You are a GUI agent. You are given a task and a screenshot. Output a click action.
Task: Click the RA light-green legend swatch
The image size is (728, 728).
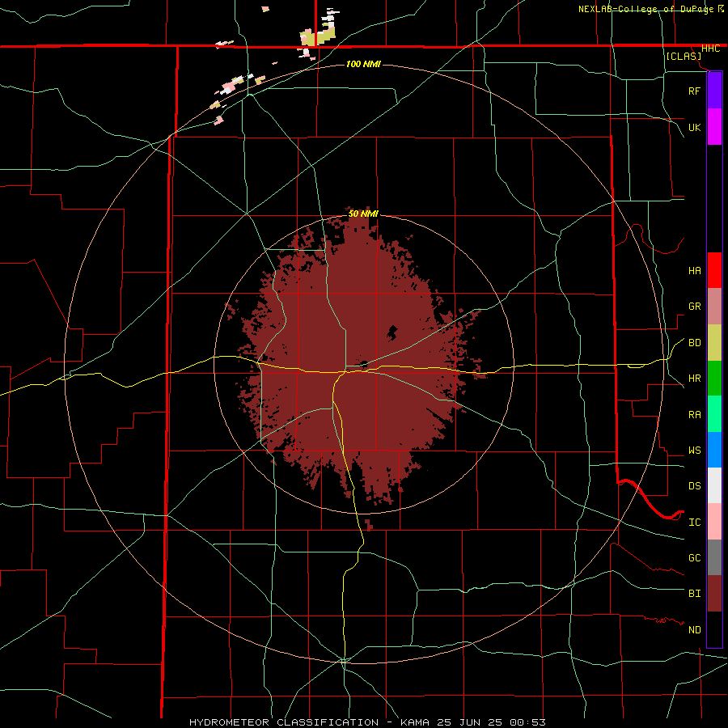(x=714, y=414)
